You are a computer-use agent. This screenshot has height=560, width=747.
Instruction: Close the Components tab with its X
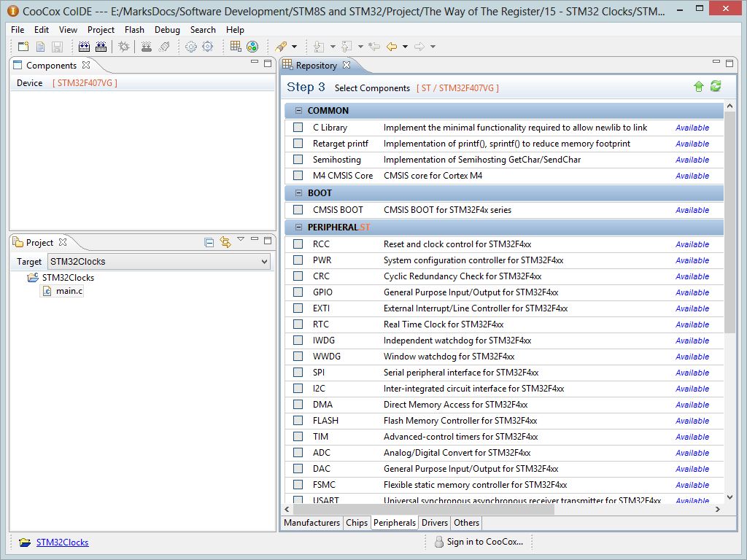[x=86, y=65]
